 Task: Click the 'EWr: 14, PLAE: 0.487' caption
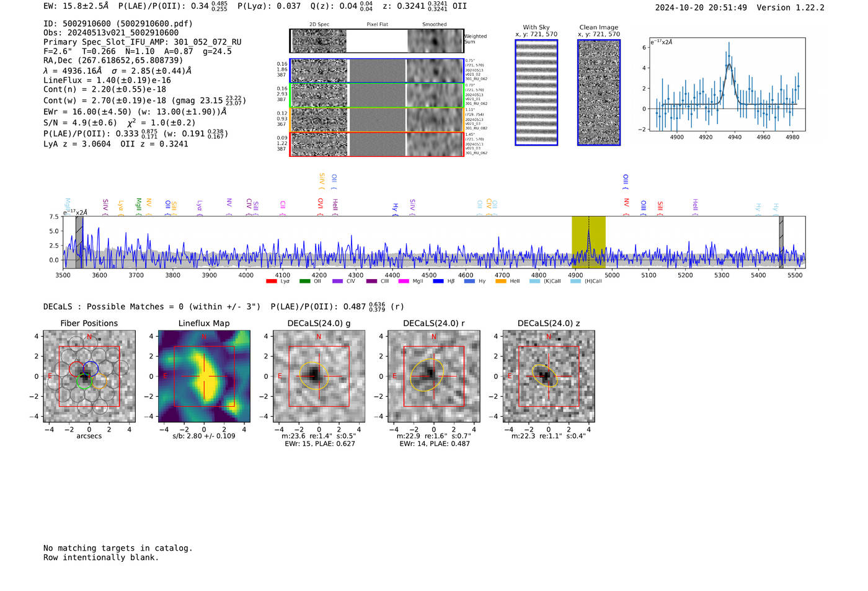point(435,444)
